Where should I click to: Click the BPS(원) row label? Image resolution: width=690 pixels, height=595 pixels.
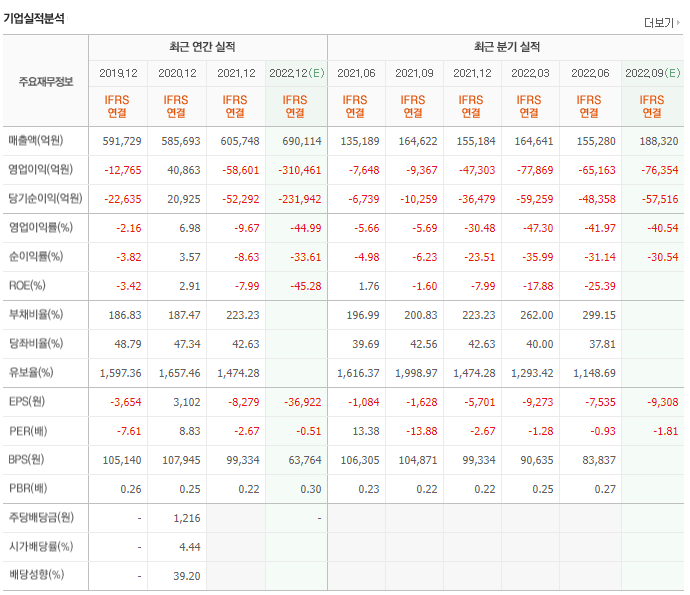[x=26, y=459]
